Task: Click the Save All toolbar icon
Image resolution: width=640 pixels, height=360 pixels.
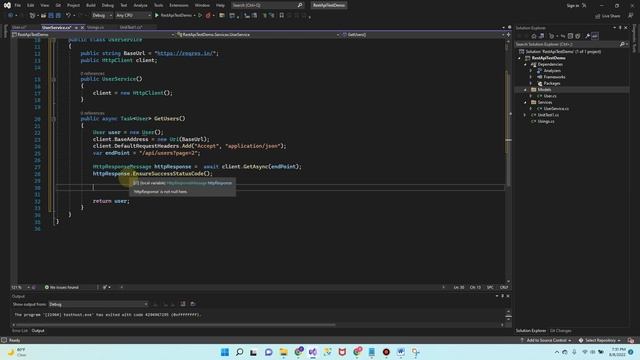Action: click(58, 16)
